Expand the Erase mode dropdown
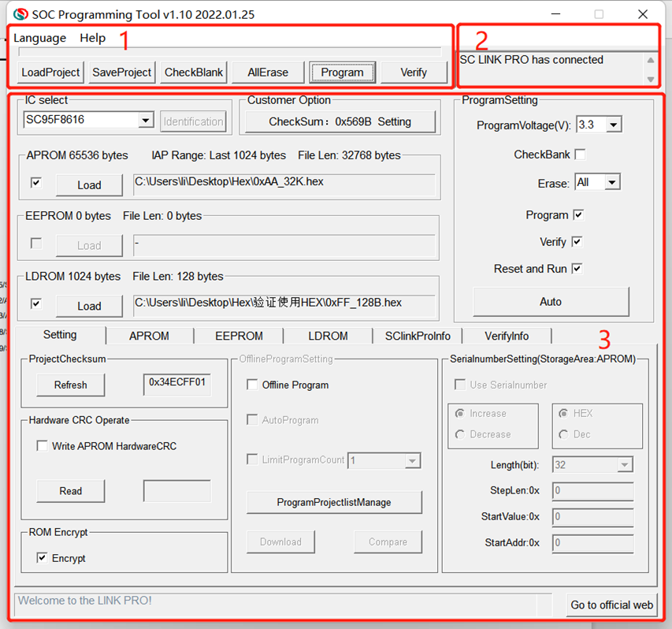The image size is (672, 629). click(612, 183)
